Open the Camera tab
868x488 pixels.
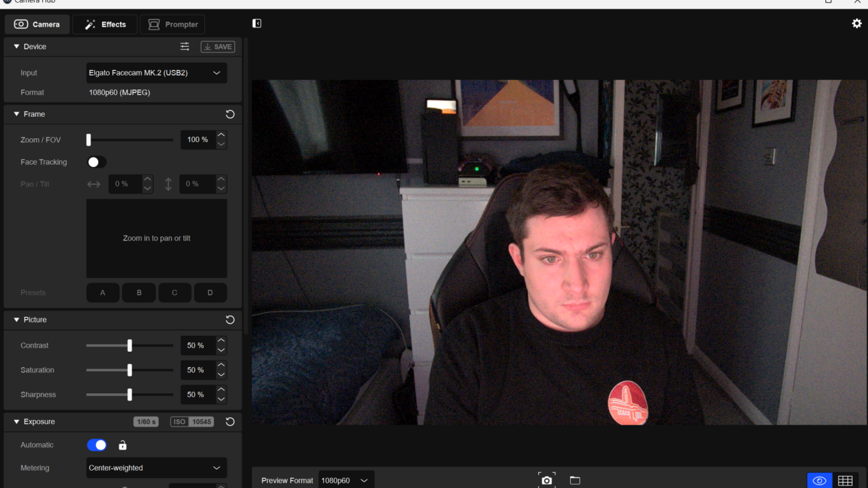pyautogui.click(x=37, y=24)
